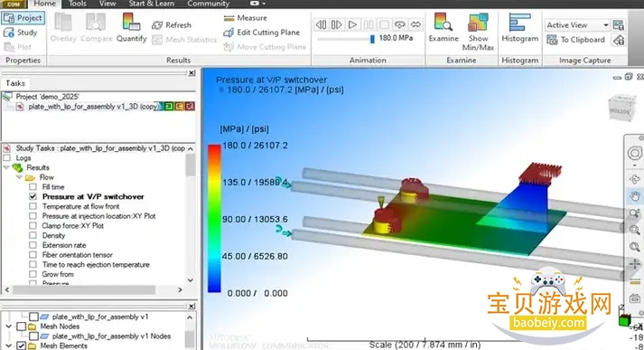Click the red study status icon

click(x=190, y=107)
